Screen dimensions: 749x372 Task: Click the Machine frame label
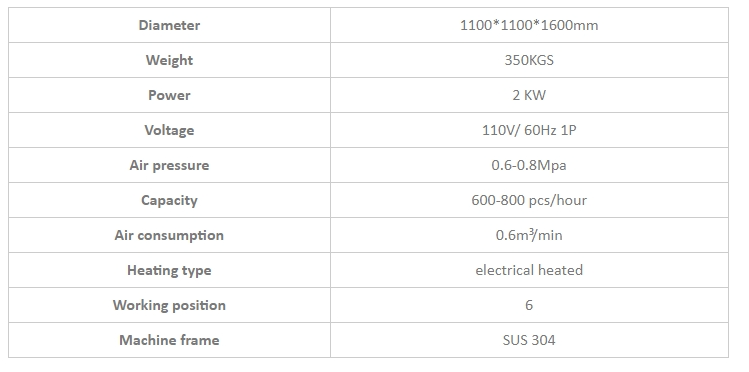click(x=169, y=340)
